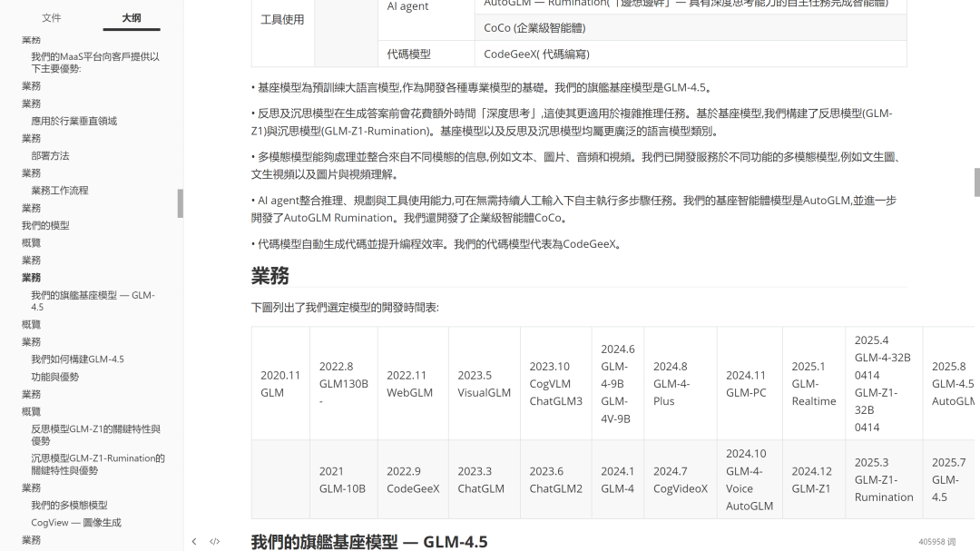Screen dimensions: 980x551
Task: Click the 2022.9 CodeGeeX timeline cell
Action: (413, 479)
